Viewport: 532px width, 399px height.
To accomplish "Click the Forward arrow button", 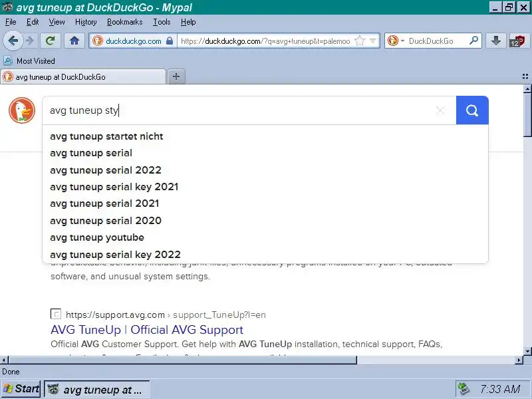I will pyautogui.click(x=30, y=41).
